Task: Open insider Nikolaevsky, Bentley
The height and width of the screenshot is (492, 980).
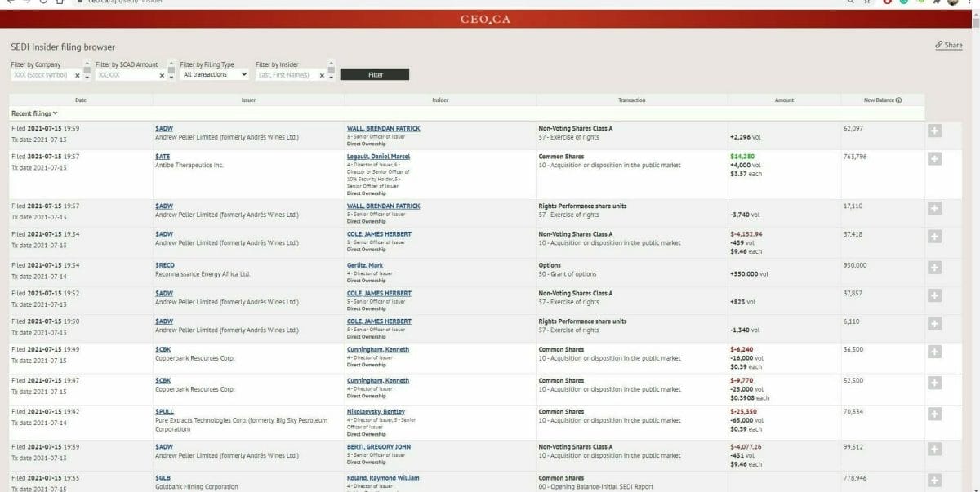Action: [376, 412]
